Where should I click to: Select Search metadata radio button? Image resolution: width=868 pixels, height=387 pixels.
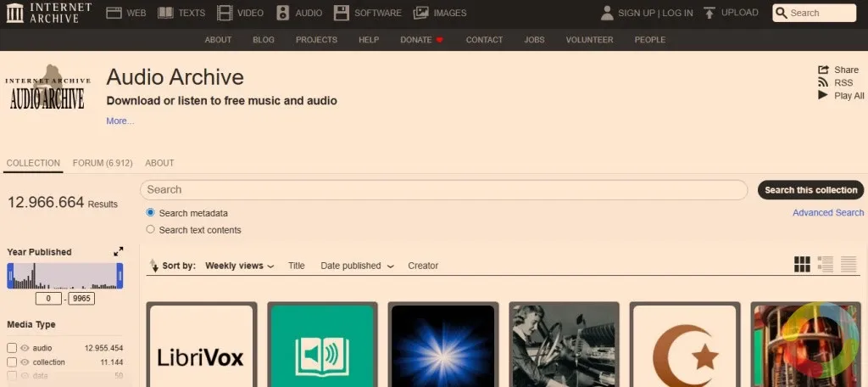[150, 212]
